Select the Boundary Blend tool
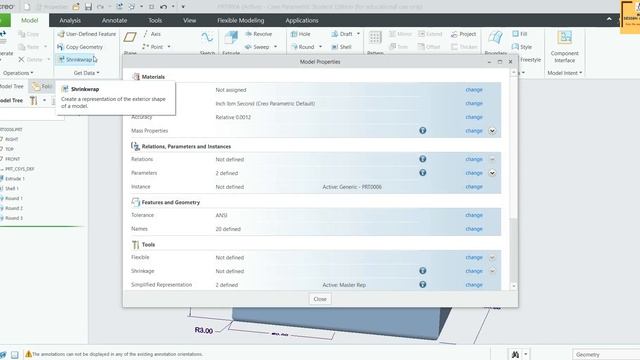 (x=496, y=42)
